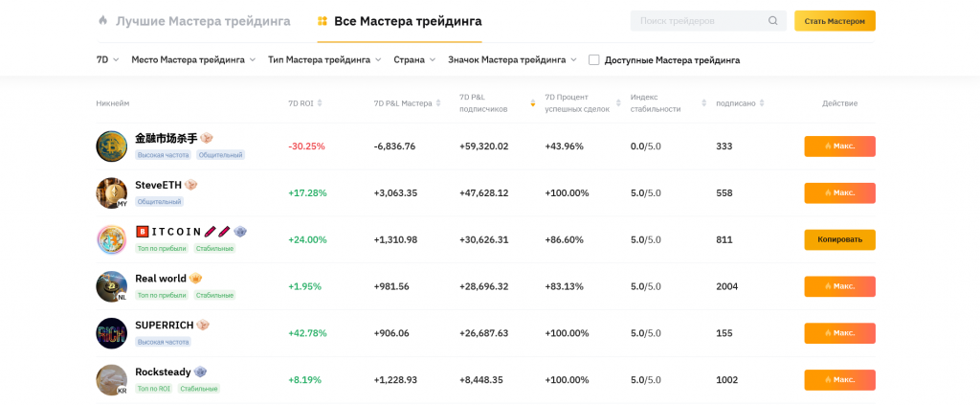
Task: Click Высокая частота tag under 金融市场杀手
Action: (163, 154)
